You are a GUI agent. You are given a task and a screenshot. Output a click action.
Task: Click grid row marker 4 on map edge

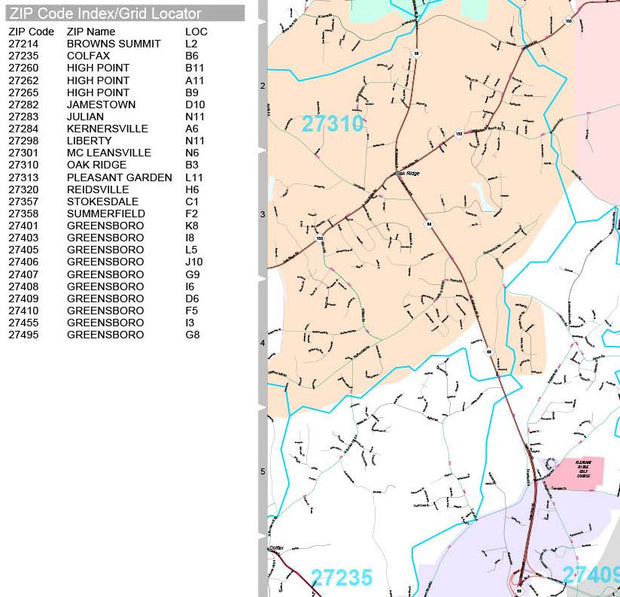point(263,343)
